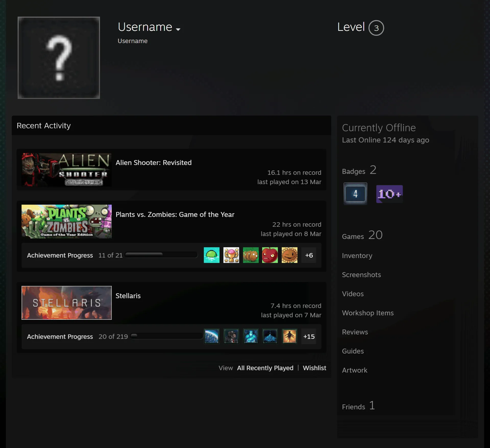View All Recently Played games

pos(265,368)
